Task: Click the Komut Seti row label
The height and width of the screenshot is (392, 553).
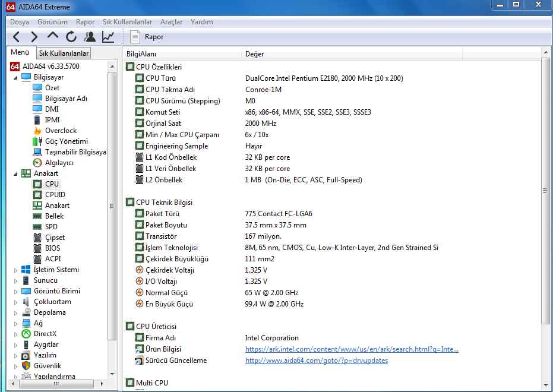Action: tap(163, 112)
